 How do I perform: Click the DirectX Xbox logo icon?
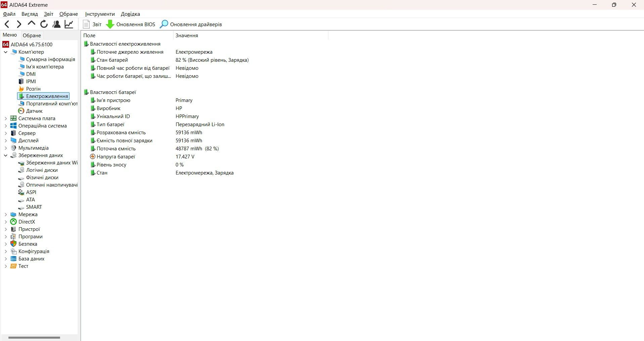13,222
